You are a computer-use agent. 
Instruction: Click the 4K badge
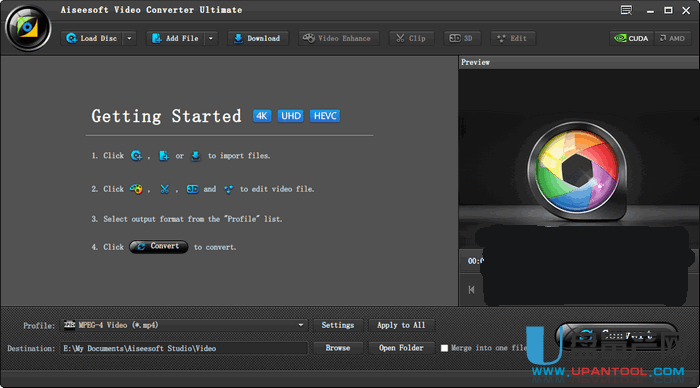point(262,116)
